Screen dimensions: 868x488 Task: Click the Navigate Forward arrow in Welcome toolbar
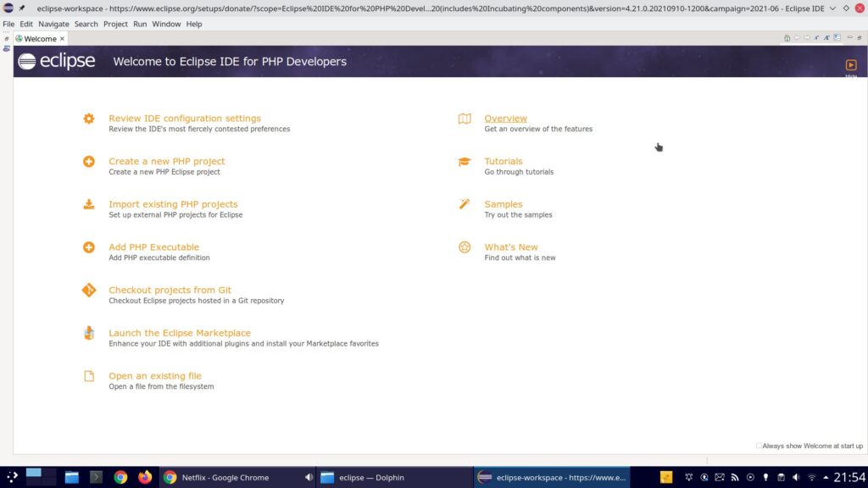coord(807,38)
